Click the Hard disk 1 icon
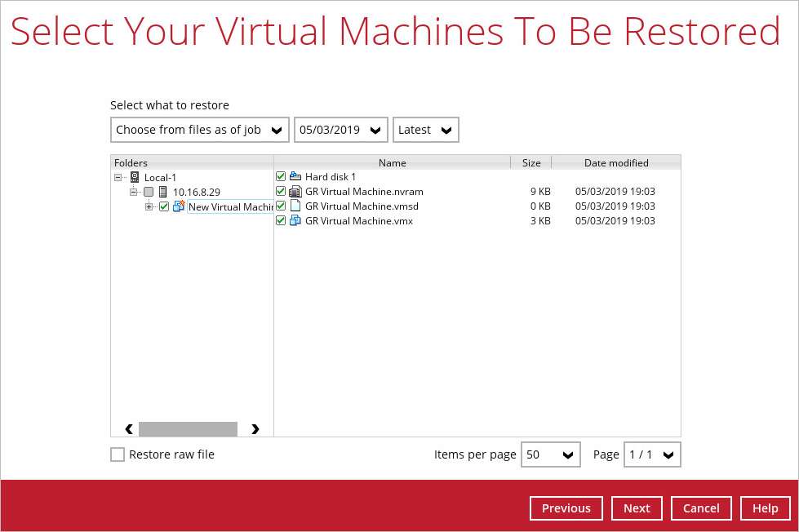 click(x=295, y=176)
